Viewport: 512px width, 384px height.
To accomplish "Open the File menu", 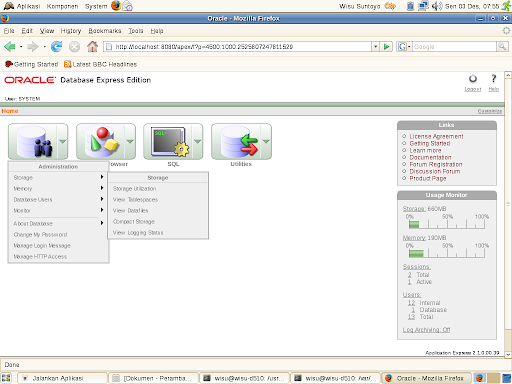I will pos(9,31).
